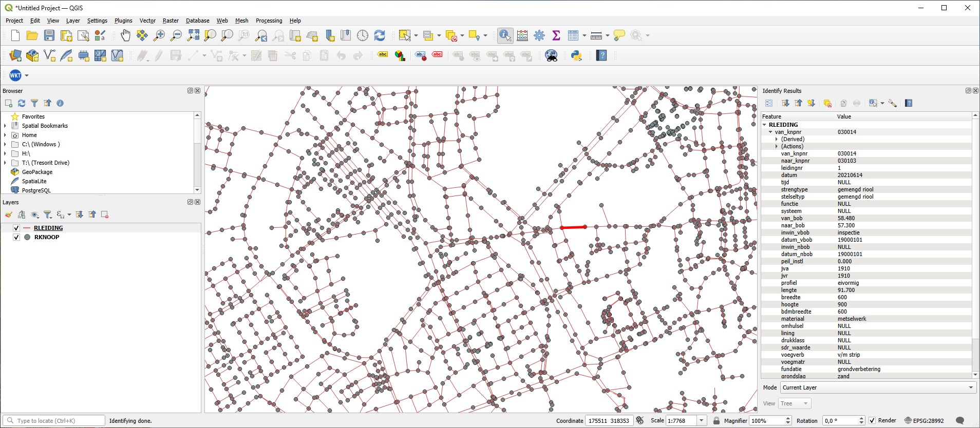The height and width of the screenshot is (428, 980).
Task: Click the EPSG:28992 projection button
Action: [x=924, y=420]
